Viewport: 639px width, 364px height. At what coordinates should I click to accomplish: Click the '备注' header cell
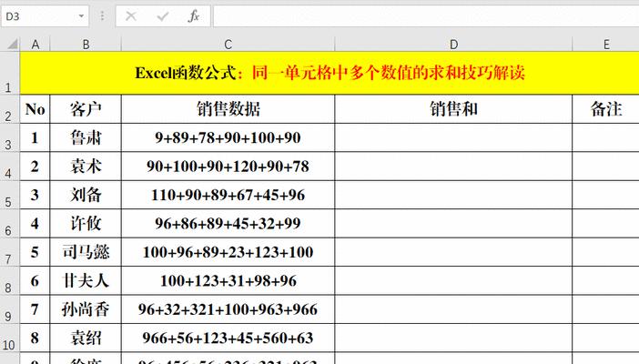pos(606,109)
